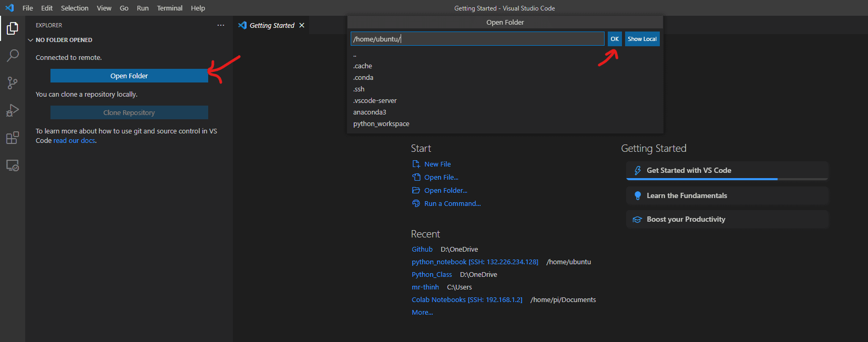Open Boost your Productivity walkthrough

point(727,220)
